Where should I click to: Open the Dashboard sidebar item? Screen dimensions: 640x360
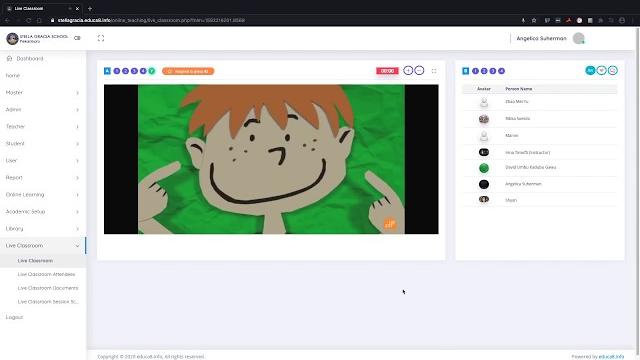[43, 58]
